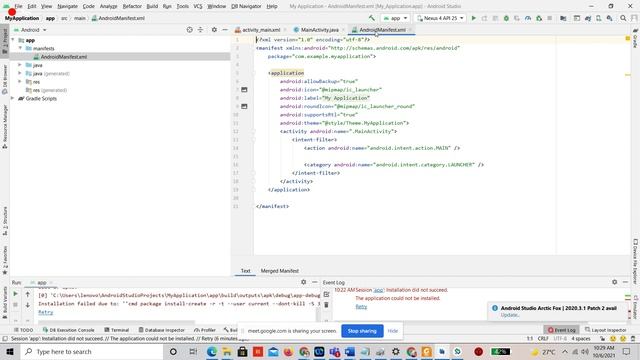
Task: Click the Stop square in the main toolbar
Action: tap(550, 18)
